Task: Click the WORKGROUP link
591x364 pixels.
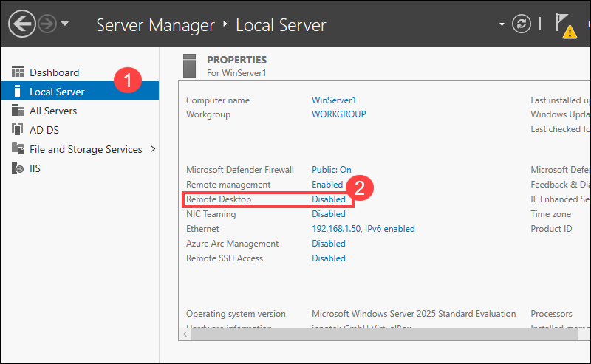Action: [338, 114]
